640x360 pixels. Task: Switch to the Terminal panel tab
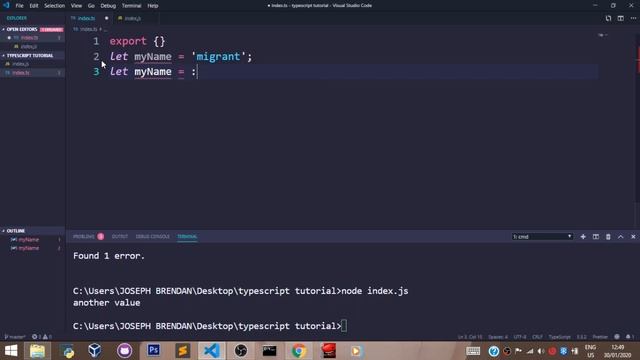(x=187, y=236)
